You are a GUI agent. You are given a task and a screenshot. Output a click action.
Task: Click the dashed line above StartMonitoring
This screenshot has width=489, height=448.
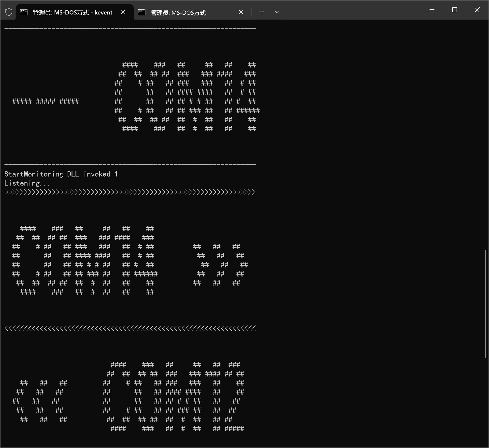coord(130,164)
